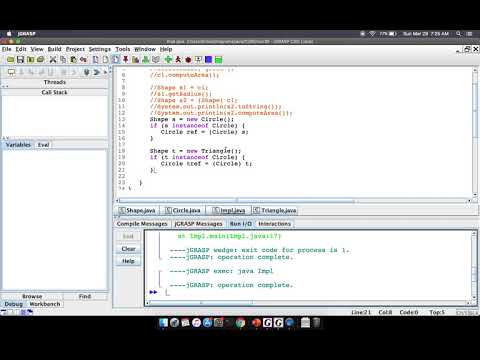Select the Interactions tab
The height and width of the screenshot is (360, 480).
(274, 224)
